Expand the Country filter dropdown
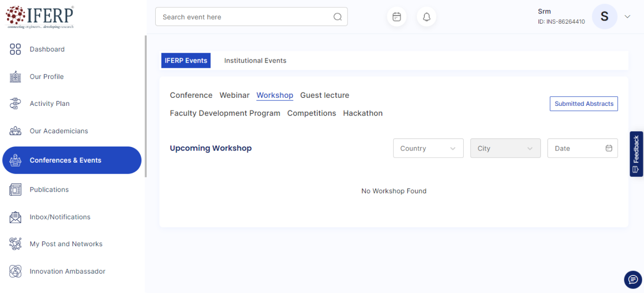 (x=428, y=148)
